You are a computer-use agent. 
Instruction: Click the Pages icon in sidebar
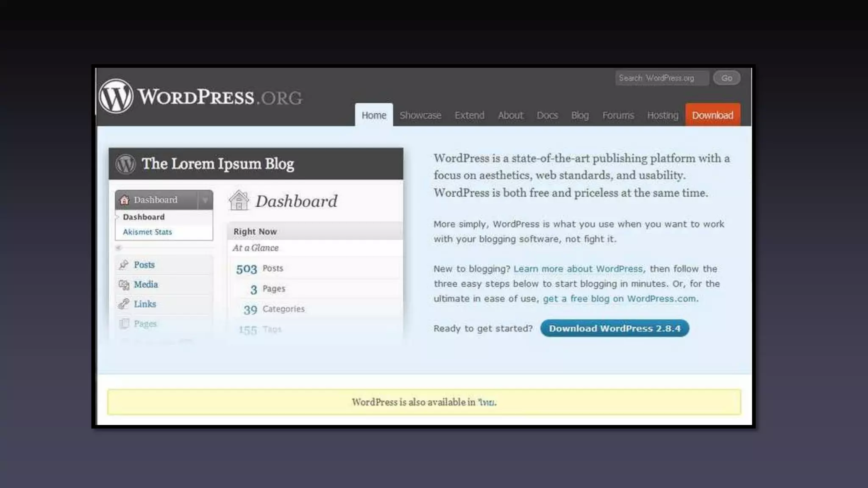point(124,324)
